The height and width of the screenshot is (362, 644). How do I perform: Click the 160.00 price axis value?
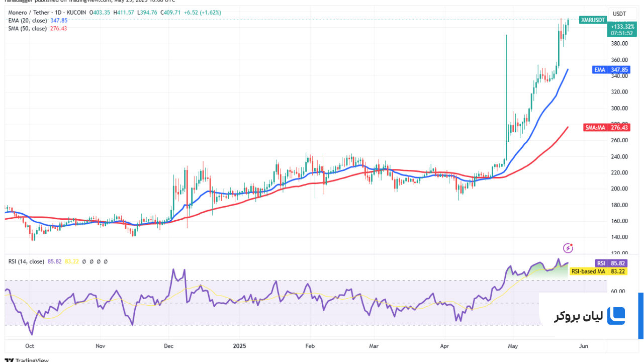(x=619, y=221)
